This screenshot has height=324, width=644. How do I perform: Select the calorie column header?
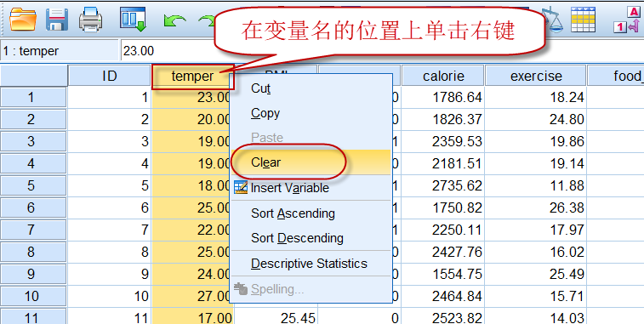coord(443,76)
